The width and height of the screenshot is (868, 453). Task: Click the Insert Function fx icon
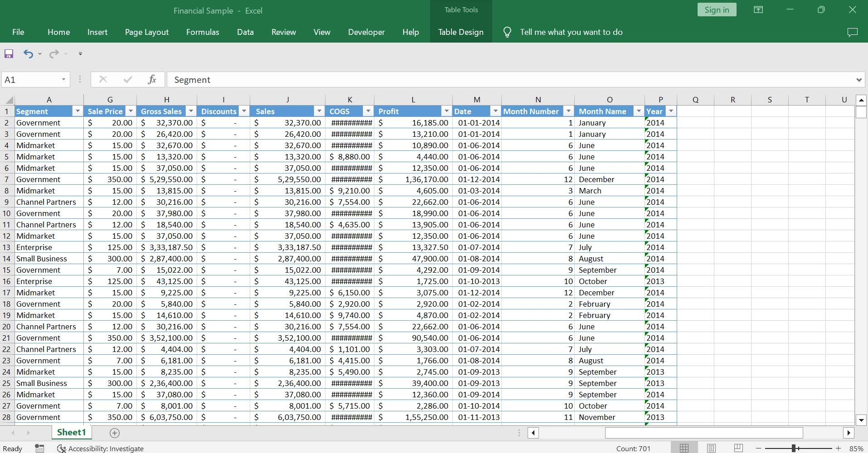click(x=152, y=80)
